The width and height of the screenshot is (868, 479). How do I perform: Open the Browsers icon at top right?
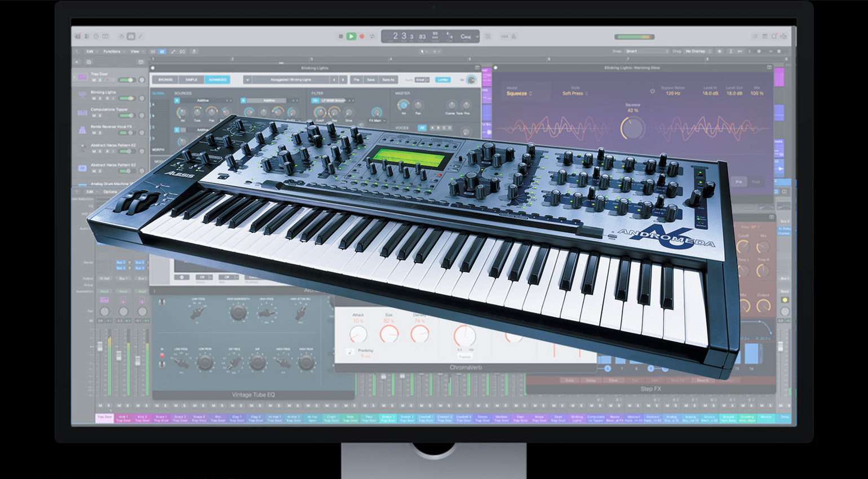(x=783, y=36)
